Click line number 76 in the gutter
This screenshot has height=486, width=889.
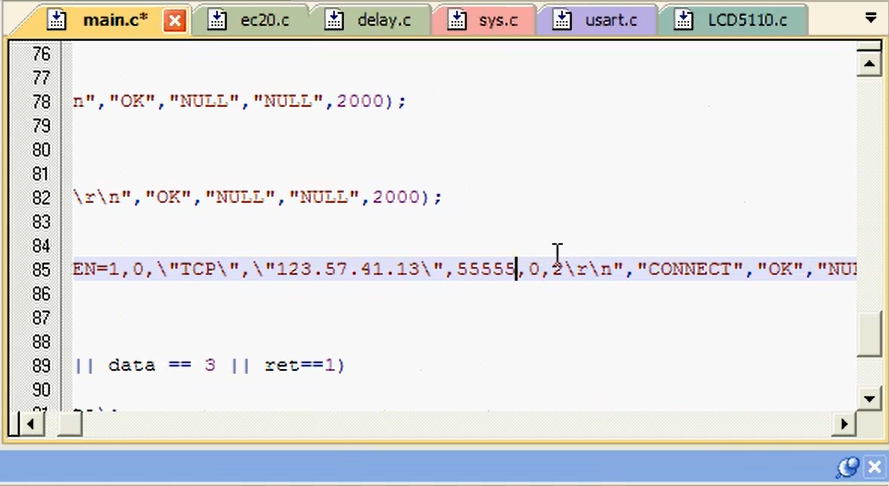tap(41, 54)
